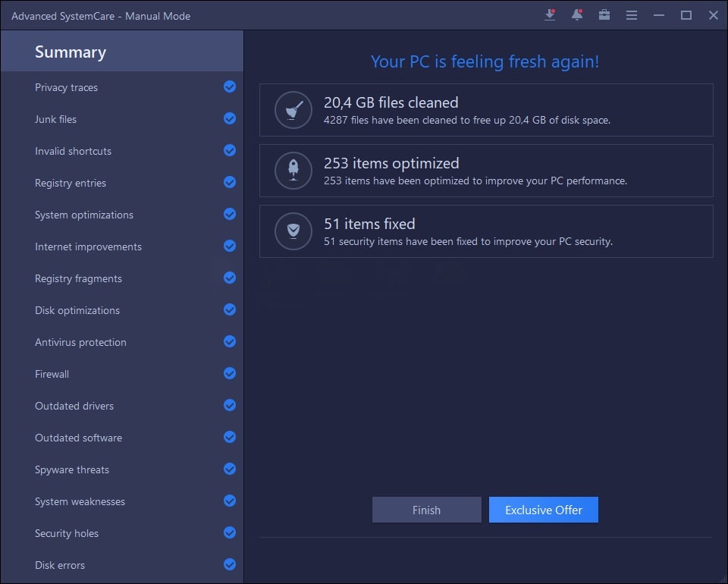728x584 pixels.
Task: Click the Privacy traces check mark
Action: point(229,86)
